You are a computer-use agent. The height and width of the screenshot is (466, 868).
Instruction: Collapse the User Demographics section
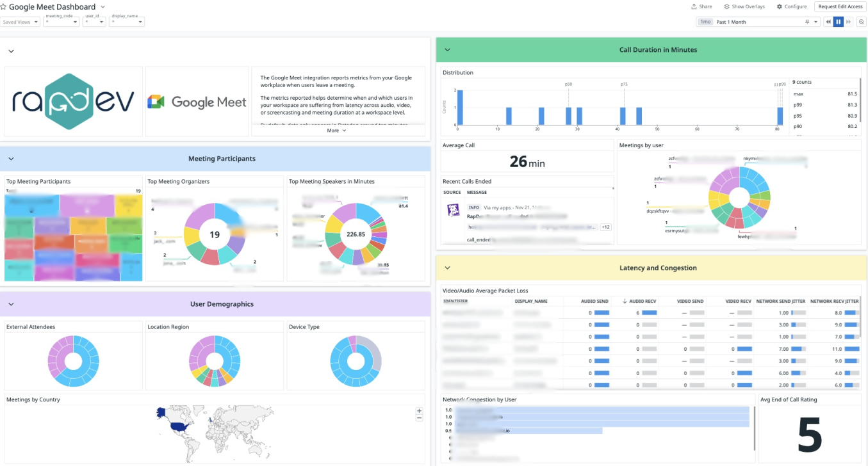point(11,304)
